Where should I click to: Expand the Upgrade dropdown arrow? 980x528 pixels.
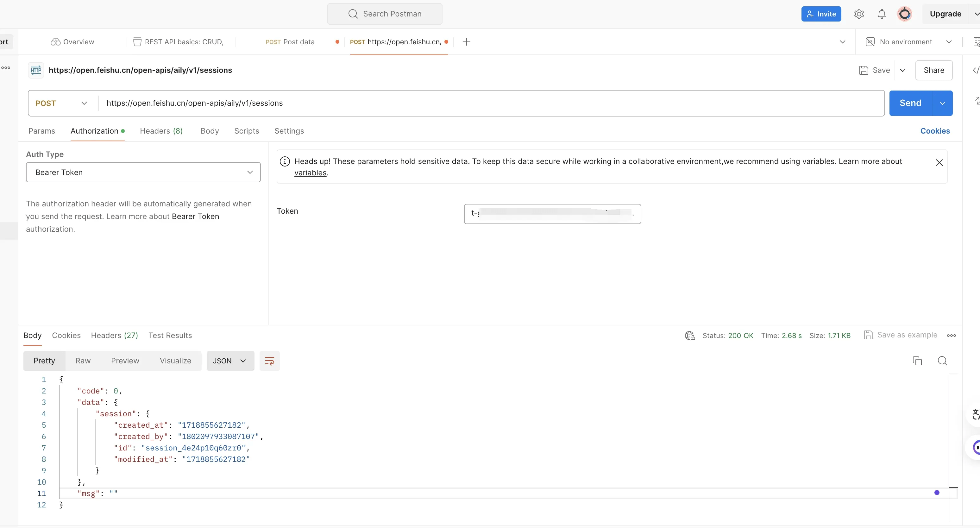point(976,14)
